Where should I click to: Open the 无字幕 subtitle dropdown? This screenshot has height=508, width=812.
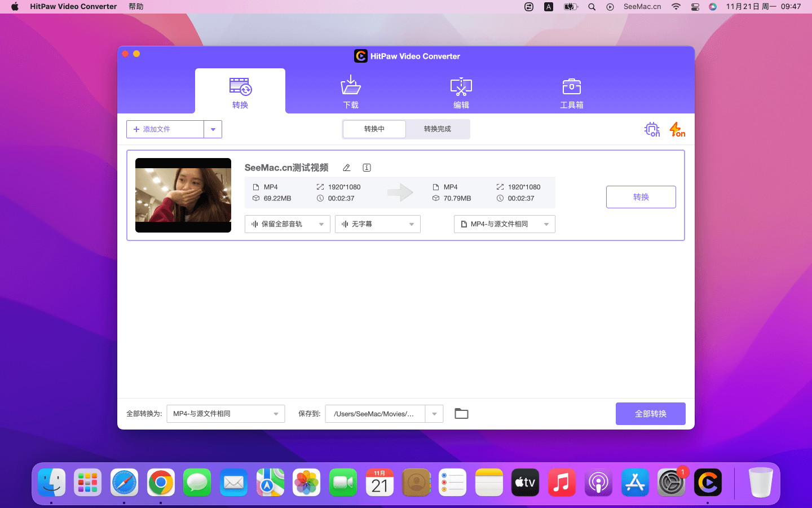click(x=377, y=224)
